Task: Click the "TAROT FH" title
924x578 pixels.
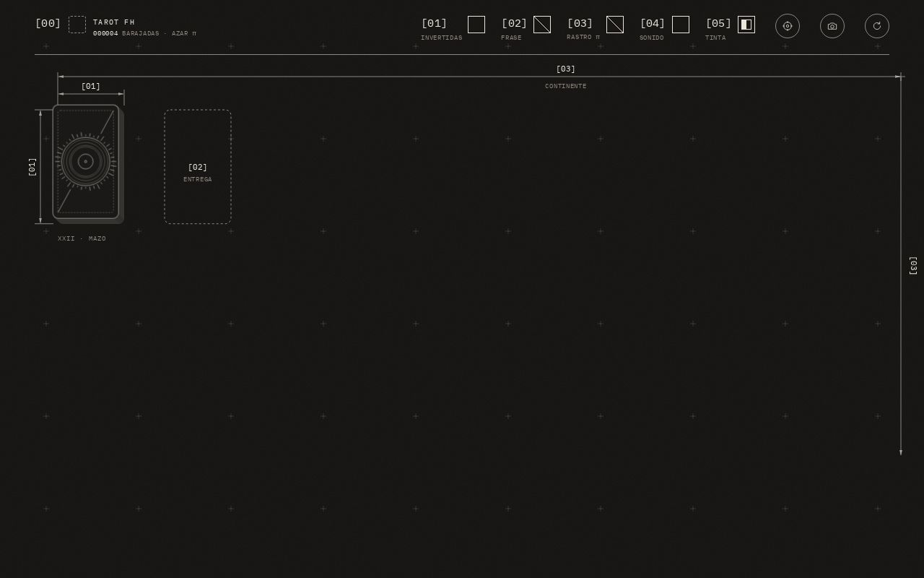Action: 114,22
